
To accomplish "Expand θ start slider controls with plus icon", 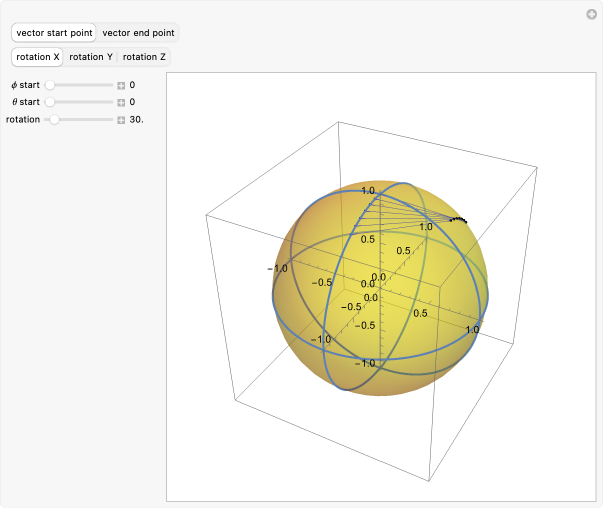I will point(121,102).
